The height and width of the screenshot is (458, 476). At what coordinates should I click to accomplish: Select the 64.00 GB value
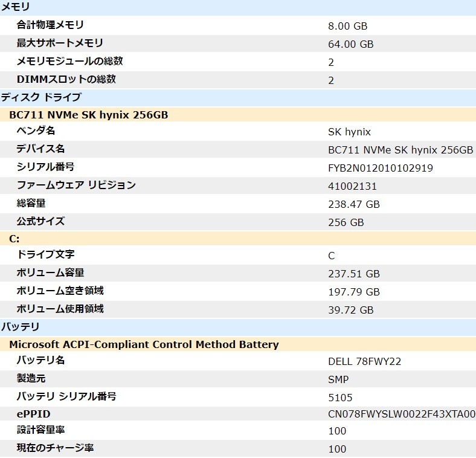350,44
